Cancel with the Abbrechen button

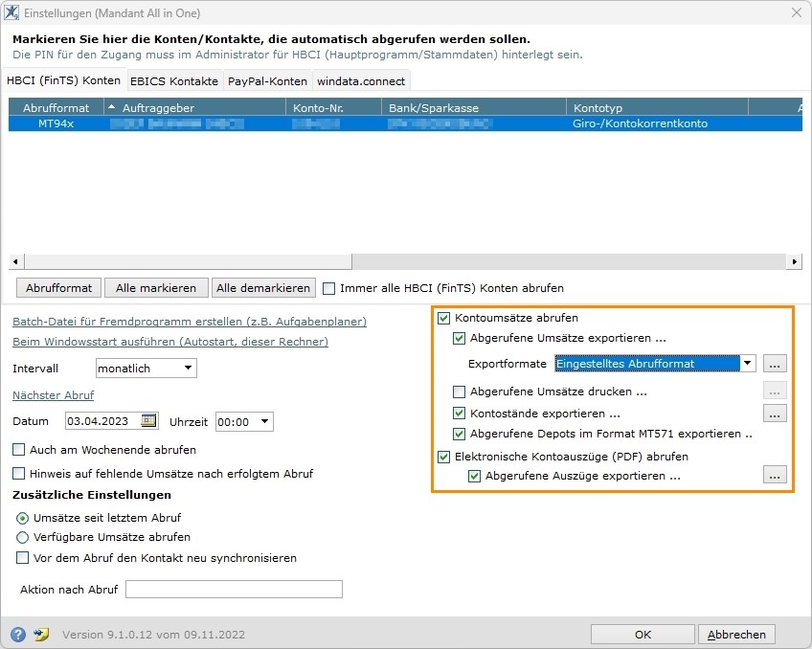point(736,634)
